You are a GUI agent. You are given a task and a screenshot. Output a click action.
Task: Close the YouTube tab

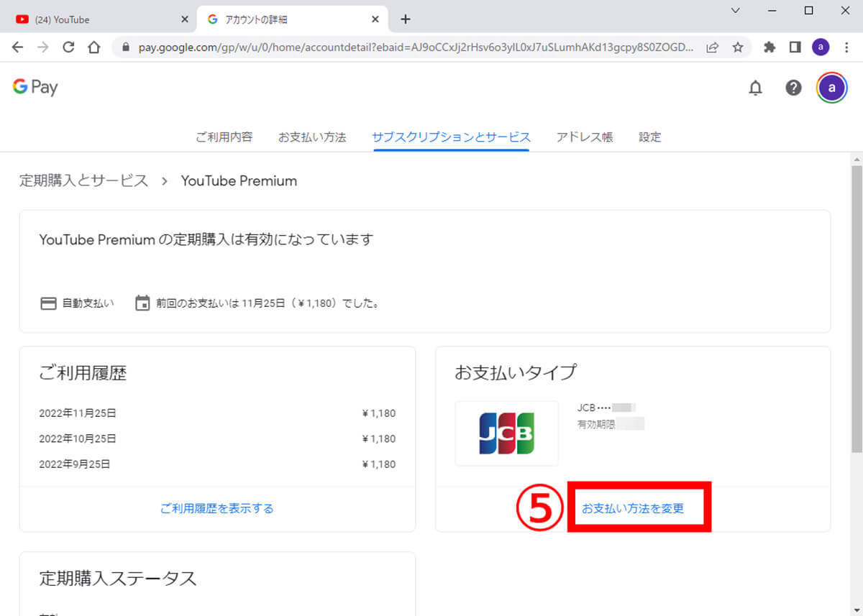click(x=185, y=19)
